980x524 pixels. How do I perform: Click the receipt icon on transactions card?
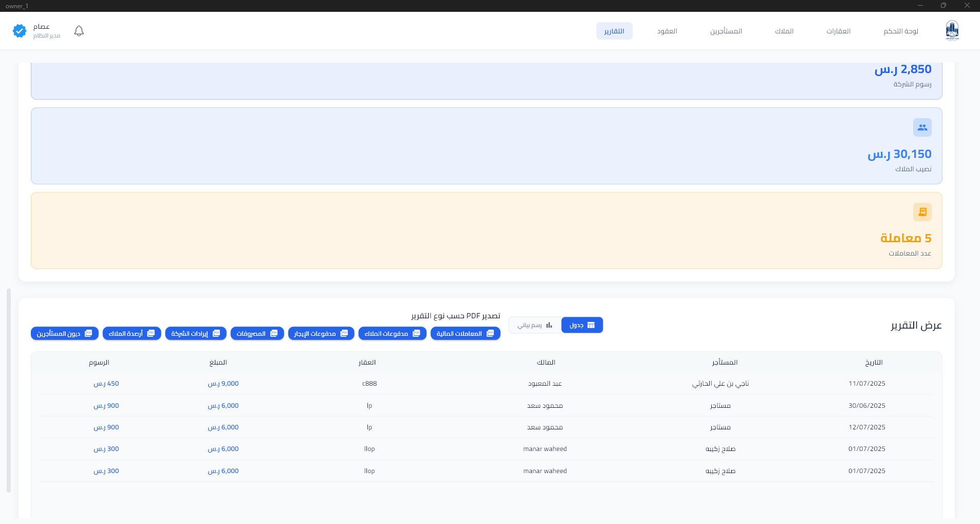click(x=922, y=212)
